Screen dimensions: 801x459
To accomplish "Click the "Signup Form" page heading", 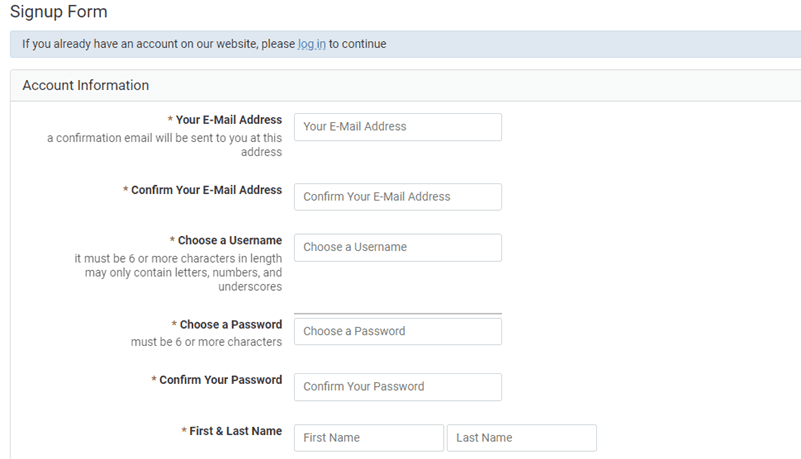I will pos(58,12).
